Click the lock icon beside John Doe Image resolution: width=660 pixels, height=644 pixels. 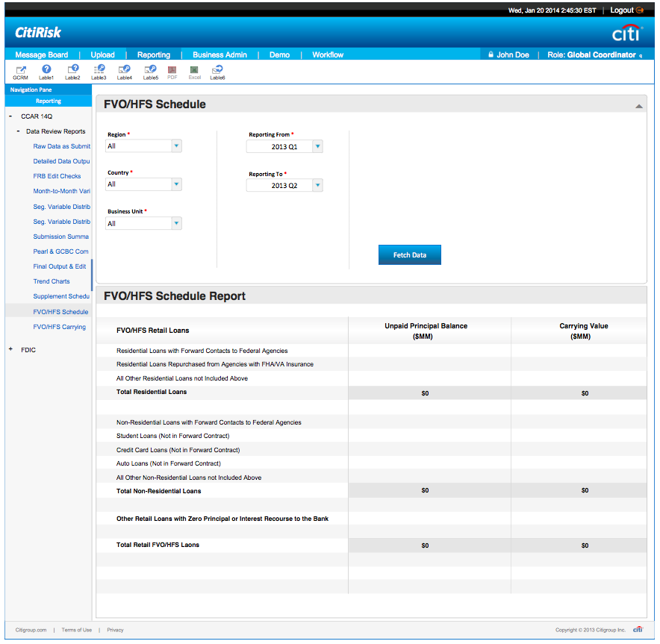point(491,54)
